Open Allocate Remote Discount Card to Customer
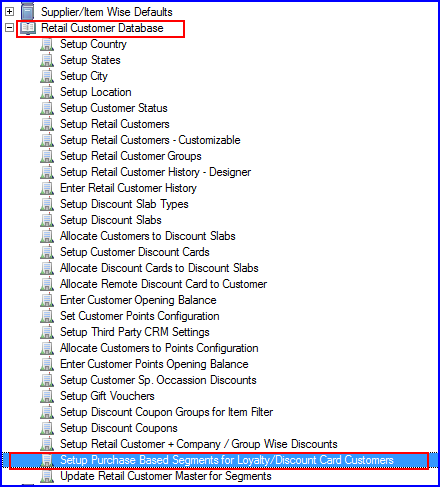The image size is (440, 487). point(163,284)
